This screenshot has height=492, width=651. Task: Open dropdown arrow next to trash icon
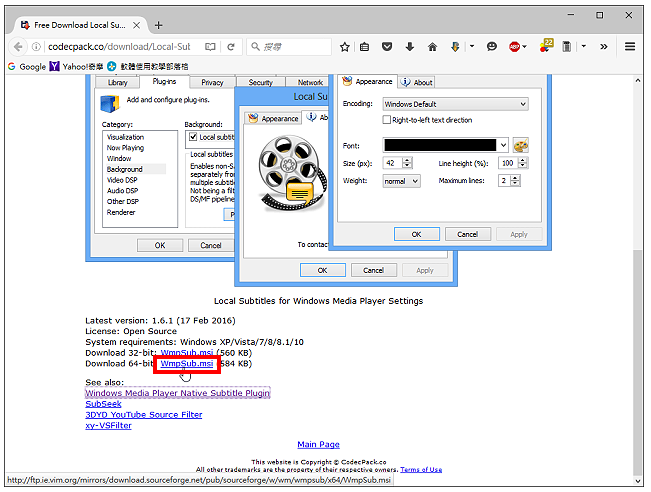click(584, 47)
